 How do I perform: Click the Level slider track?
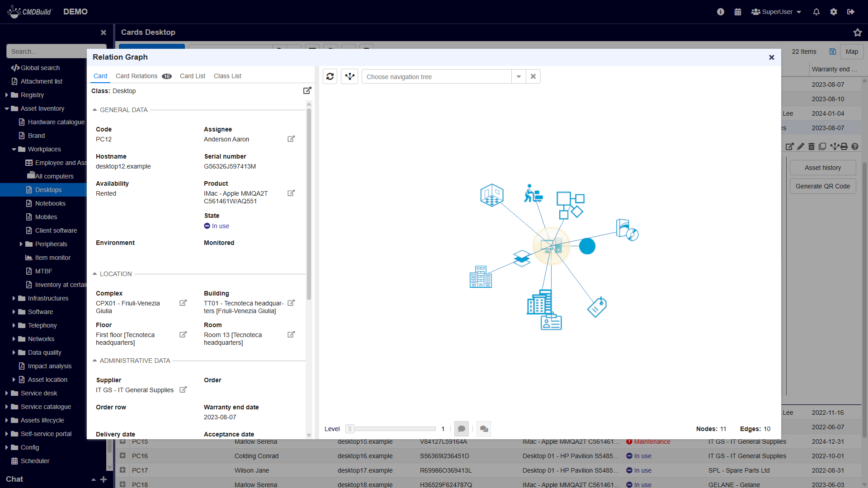pos(393,429)
